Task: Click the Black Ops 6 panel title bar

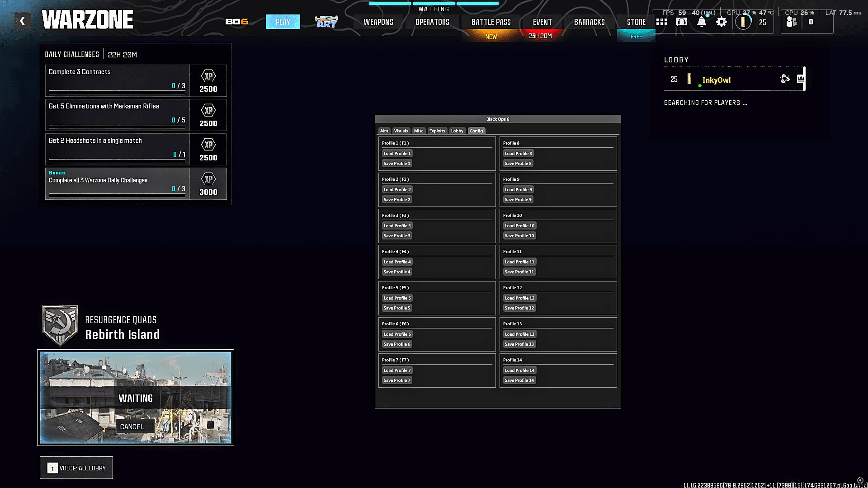Action: tap(498, 119)
